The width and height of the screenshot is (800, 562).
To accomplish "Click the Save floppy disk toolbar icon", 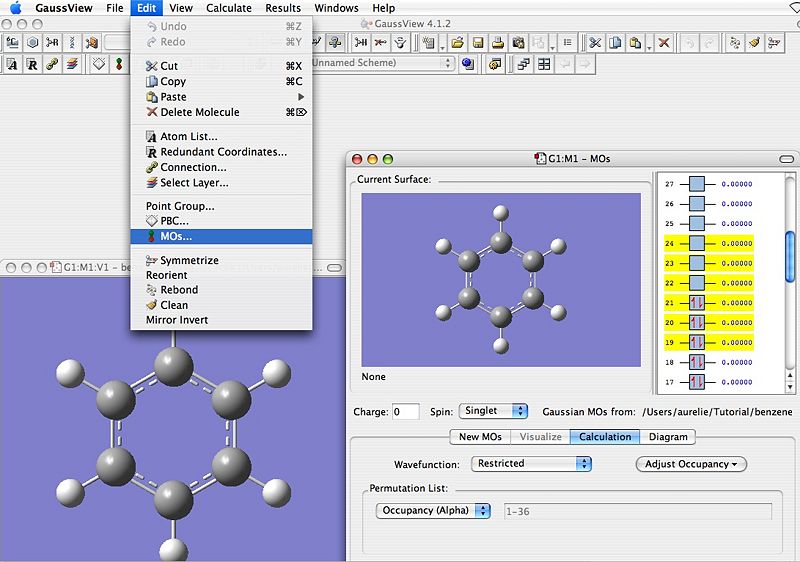I will tap(479, 43).
